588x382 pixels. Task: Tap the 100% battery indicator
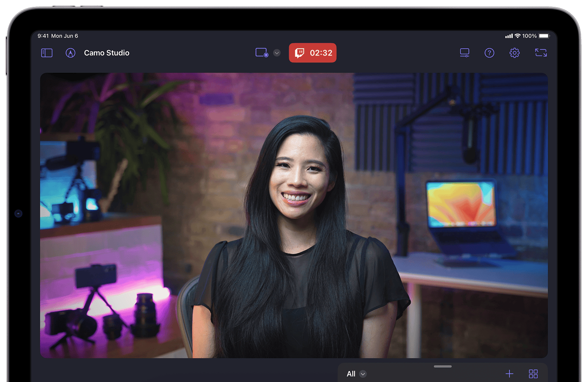(536, 36)
